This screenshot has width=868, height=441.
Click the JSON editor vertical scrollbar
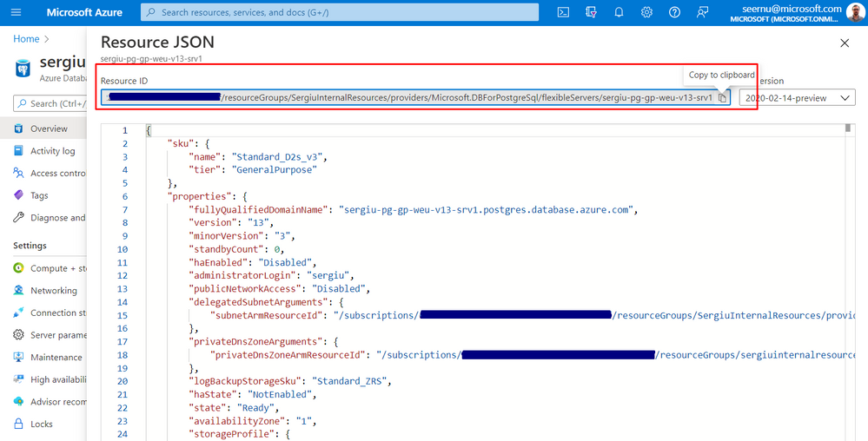847,128
